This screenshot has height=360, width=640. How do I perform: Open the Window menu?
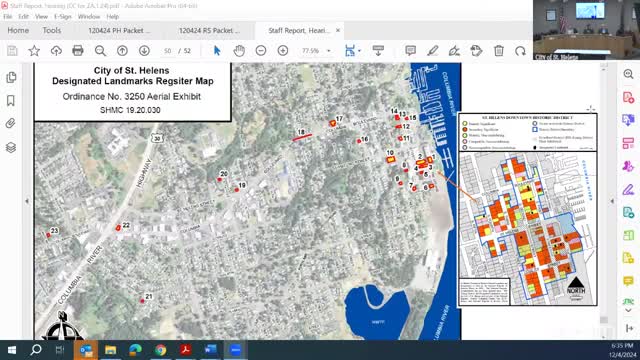click(x=89, y=17)
